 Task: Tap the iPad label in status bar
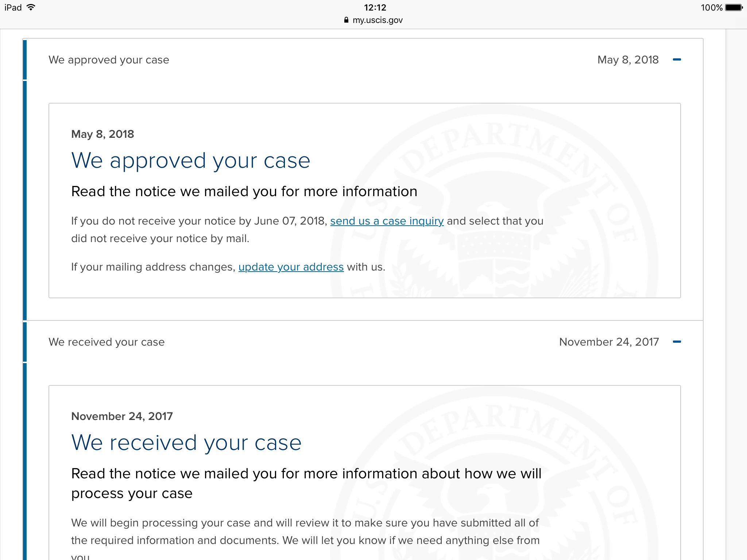[13, 7]
